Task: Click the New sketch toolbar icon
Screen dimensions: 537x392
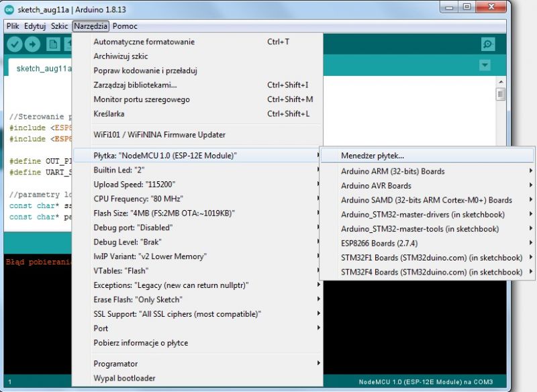Action: point(53,44)
